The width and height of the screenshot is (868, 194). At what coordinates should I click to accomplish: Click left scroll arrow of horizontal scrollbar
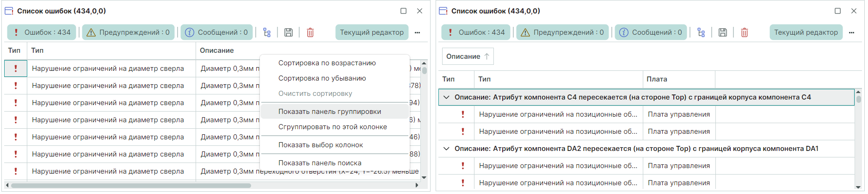click(7, 185)
